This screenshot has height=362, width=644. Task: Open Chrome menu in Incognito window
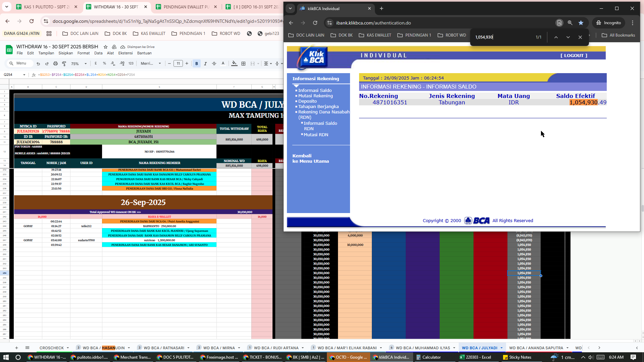pos(633,23)
